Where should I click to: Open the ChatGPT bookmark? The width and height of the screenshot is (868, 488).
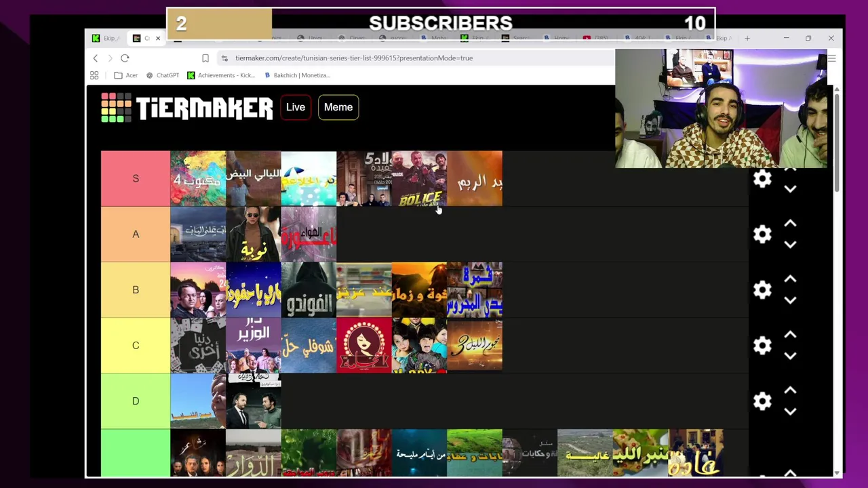[x=163, y=75]
